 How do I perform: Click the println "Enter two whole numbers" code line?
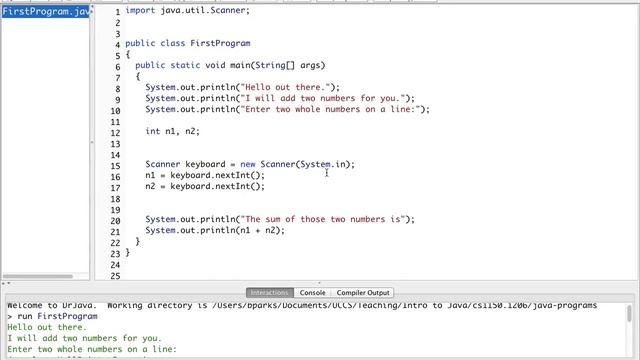287,109
